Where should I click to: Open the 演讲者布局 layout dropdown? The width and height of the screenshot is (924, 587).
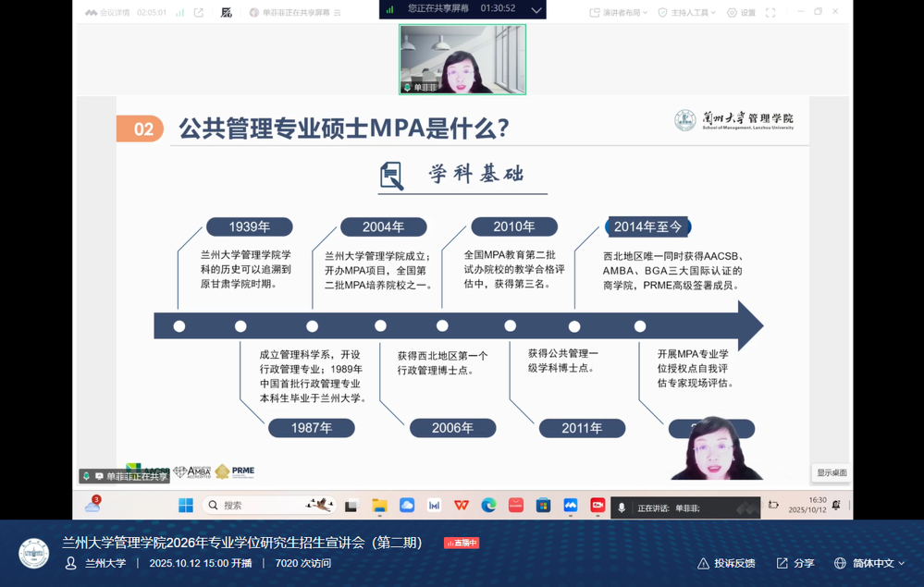619,13
